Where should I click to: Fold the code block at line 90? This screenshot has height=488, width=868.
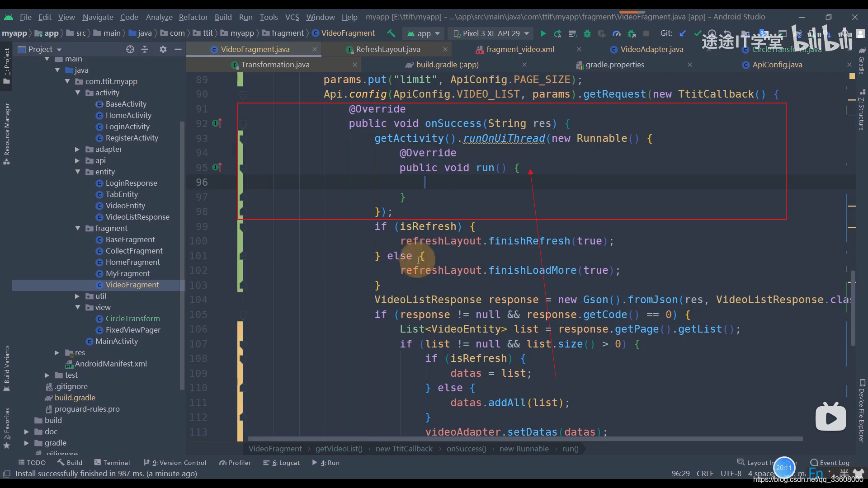(243, 94)
